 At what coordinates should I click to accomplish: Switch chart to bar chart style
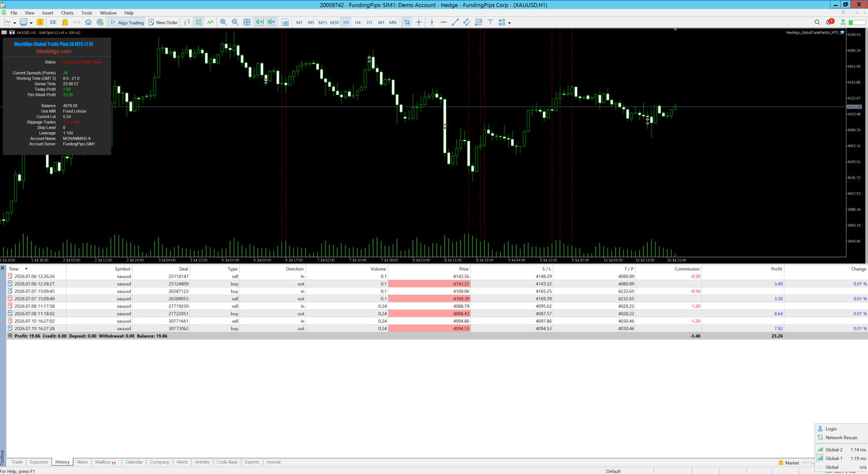[187, 22]
